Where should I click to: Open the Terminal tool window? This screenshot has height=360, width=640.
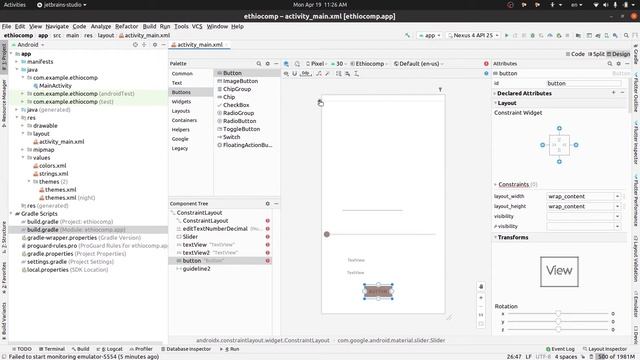[x=52, y=349]
